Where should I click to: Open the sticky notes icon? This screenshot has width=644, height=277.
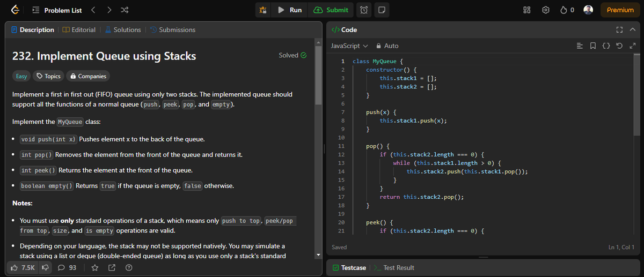[380, 10]
